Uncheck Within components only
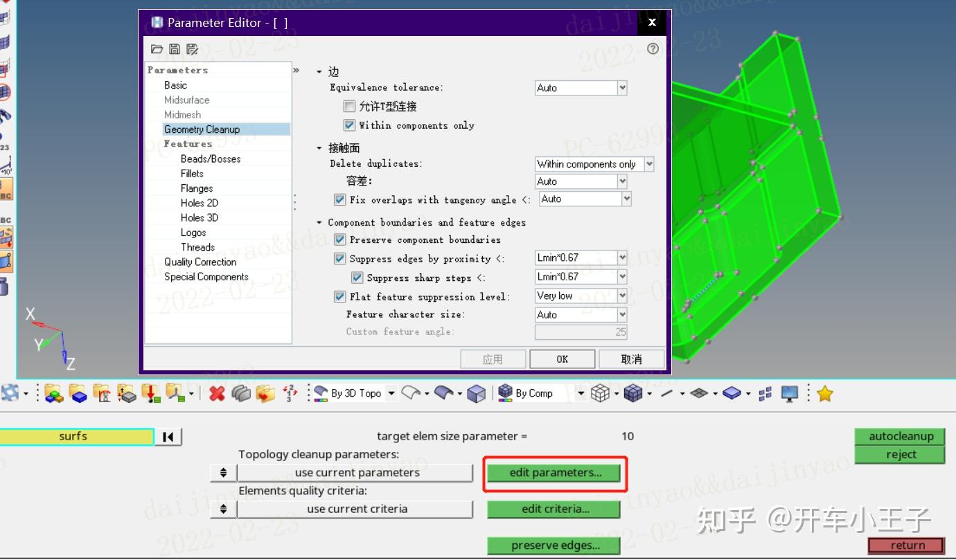The image size is (956, 560). [349, 125]
